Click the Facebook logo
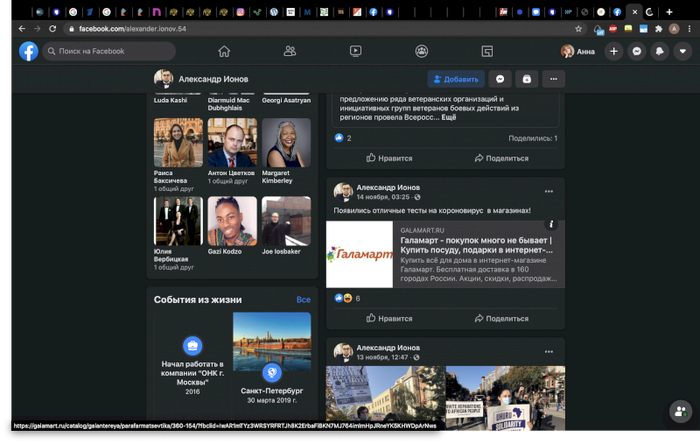This screenshot has width=700, height=444. coord(28,51)
